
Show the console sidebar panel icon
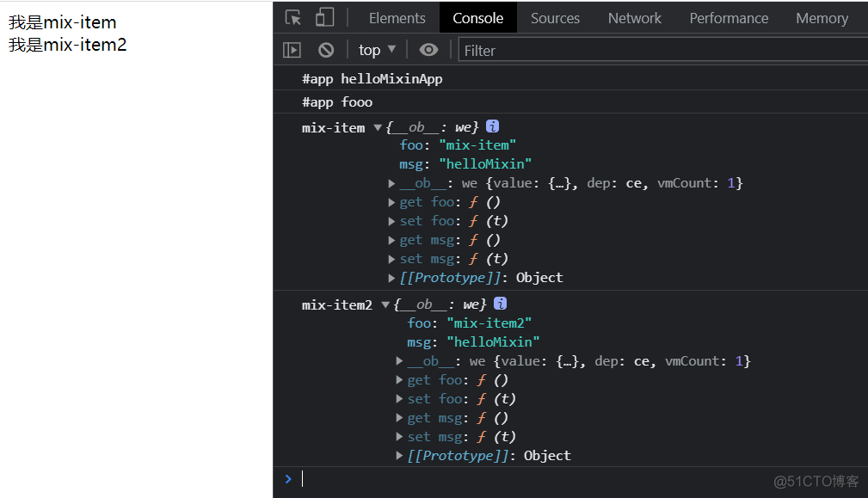pyautogui.click(x=292, y=51)
